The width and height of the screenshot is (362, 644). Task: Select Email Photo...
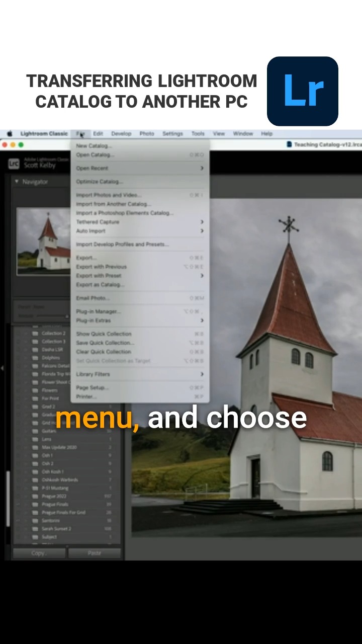click(140, 298)
